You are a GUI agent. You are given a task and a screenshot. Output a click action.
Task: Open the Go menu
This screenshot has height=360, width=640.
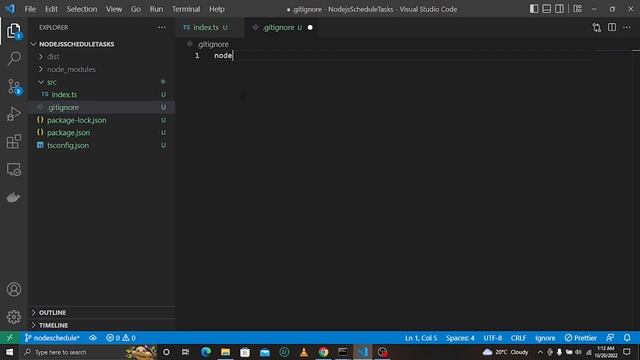click(136, 9)
